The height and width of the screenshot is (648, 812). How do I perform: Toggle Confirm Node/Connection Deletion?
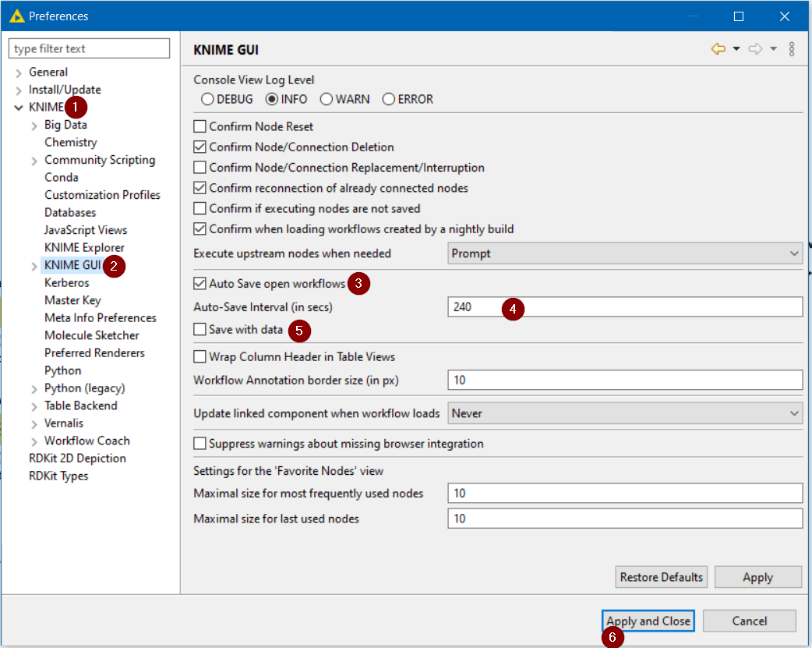pyautogui.click(x=200, y=147)
